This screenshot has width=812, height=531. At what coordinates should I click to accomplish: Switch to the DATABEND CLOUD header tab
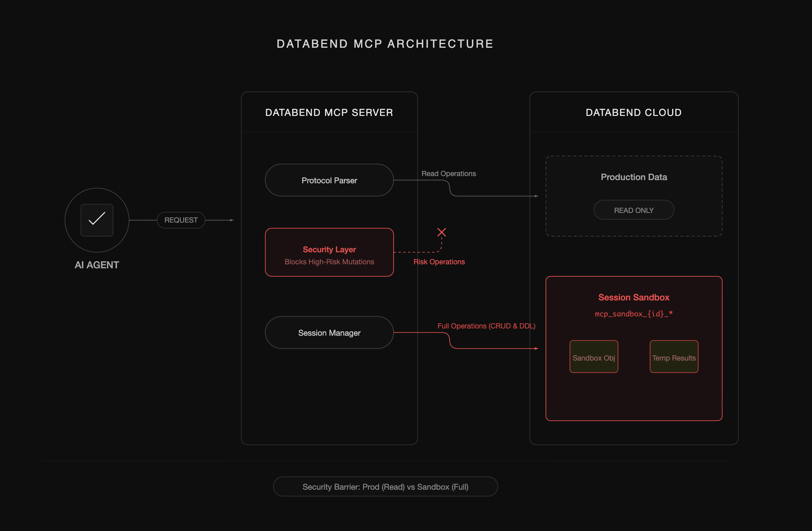634,113
